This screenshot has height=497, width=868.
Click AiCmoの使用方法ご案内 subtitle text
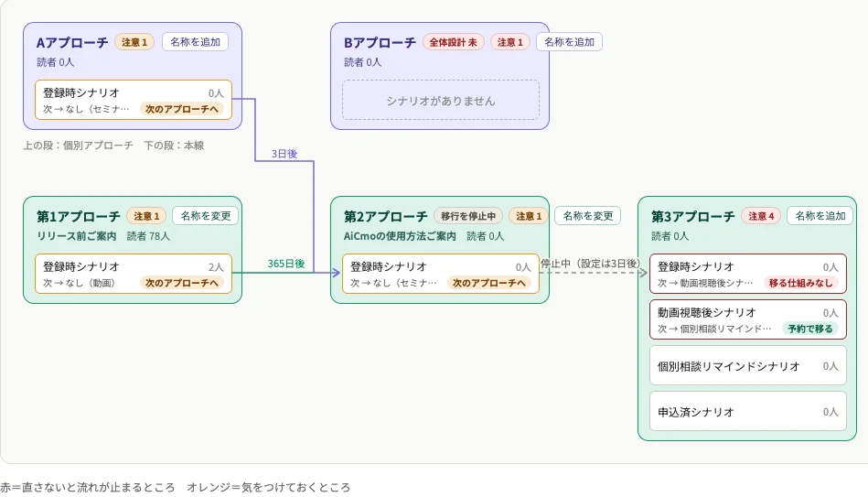[400, 236]
